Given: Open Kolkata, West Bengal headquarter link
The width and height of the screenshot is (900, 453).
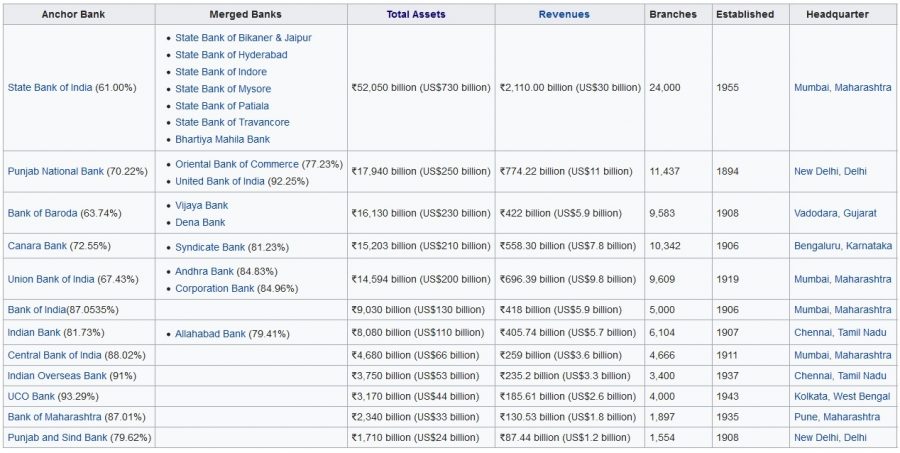Looking at the screenshot, I should [842, 396].
